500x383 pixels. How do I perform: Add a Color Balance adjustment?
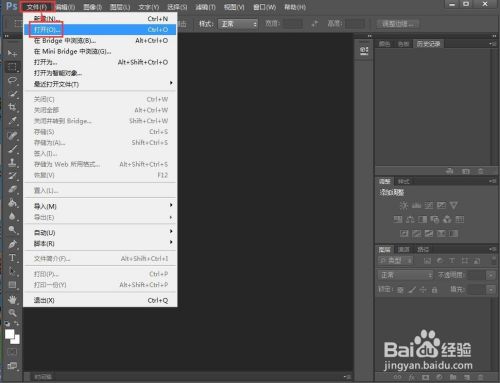pos(410,219)
